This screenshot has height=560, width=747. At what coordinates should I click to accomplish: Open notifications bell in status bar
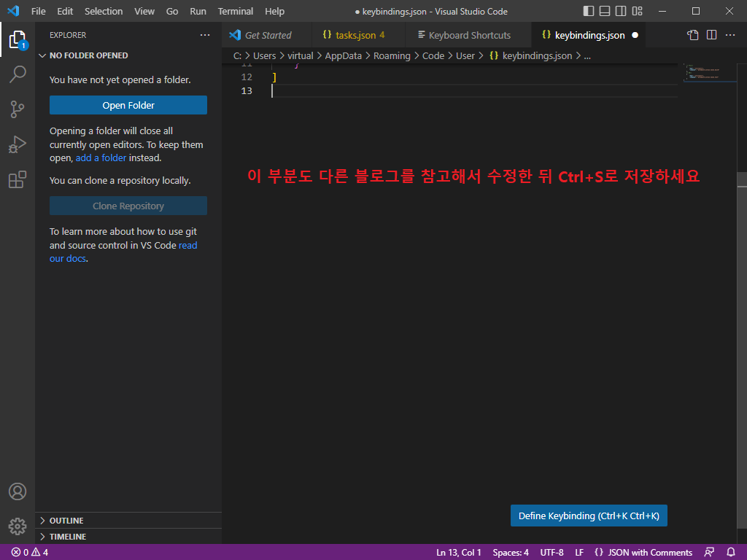731,553
